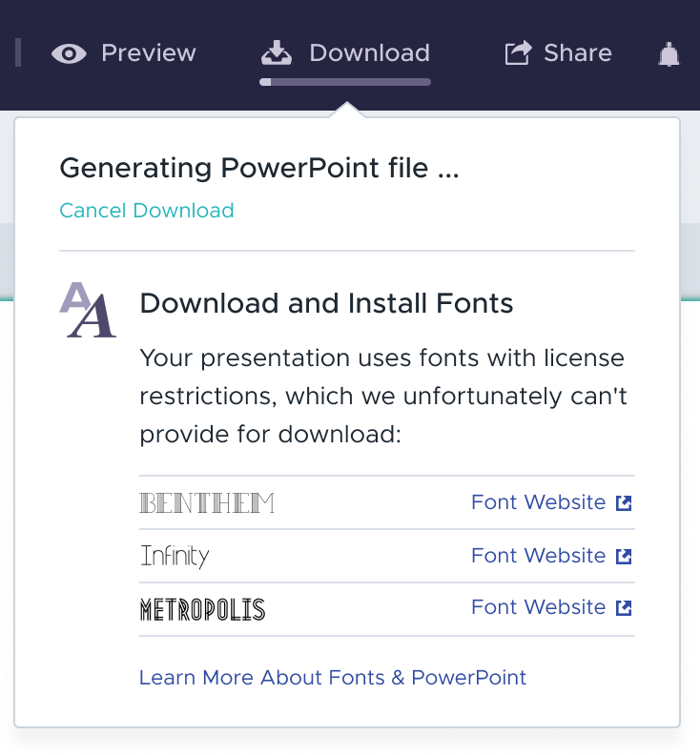Click the fonts double-A icon
Viewport: 700px width, 755px height.
(88, 310)
